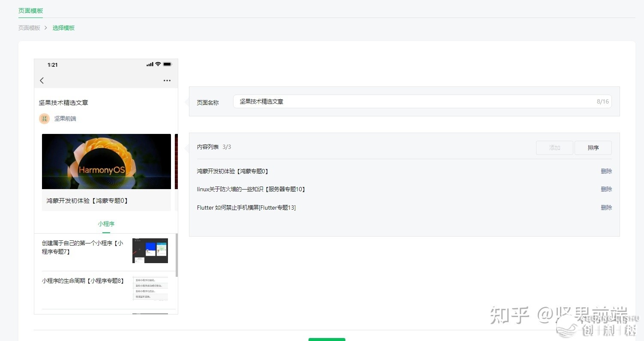Viewport: 644px width, 341px height.
Task: Select the 小程序 tab in preview
Action: (106, 224)
